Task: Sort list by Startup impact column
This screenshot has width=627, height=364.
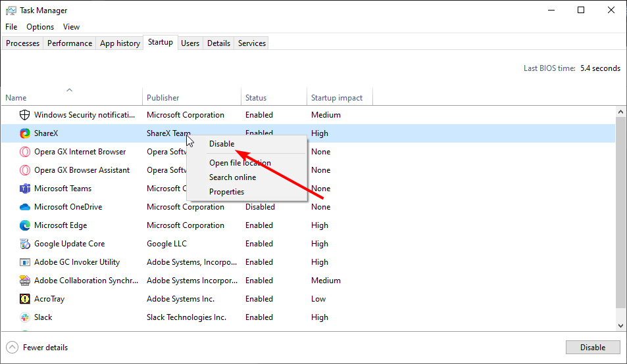Action: point(336,98)
